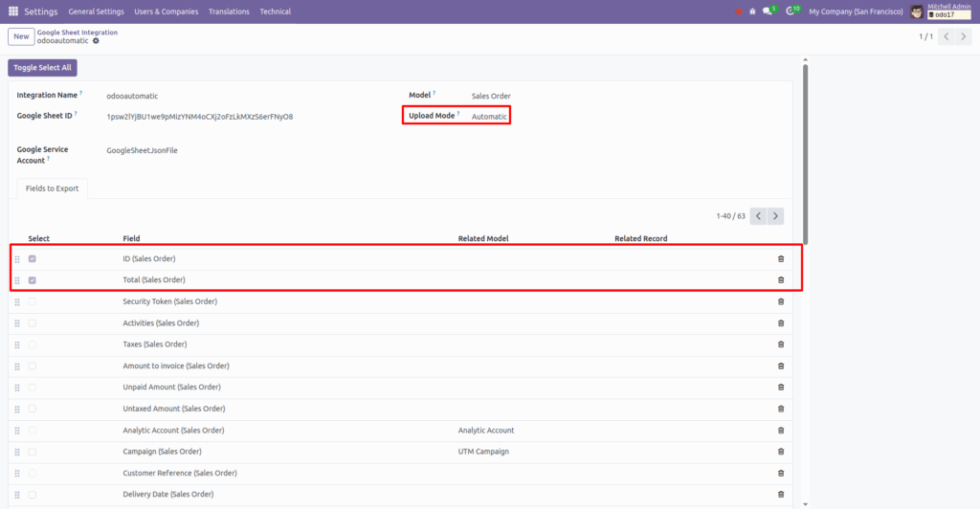Screen dimensions: 980x509
Task: Click the Toggle Select All button
Action: point(42,67)
